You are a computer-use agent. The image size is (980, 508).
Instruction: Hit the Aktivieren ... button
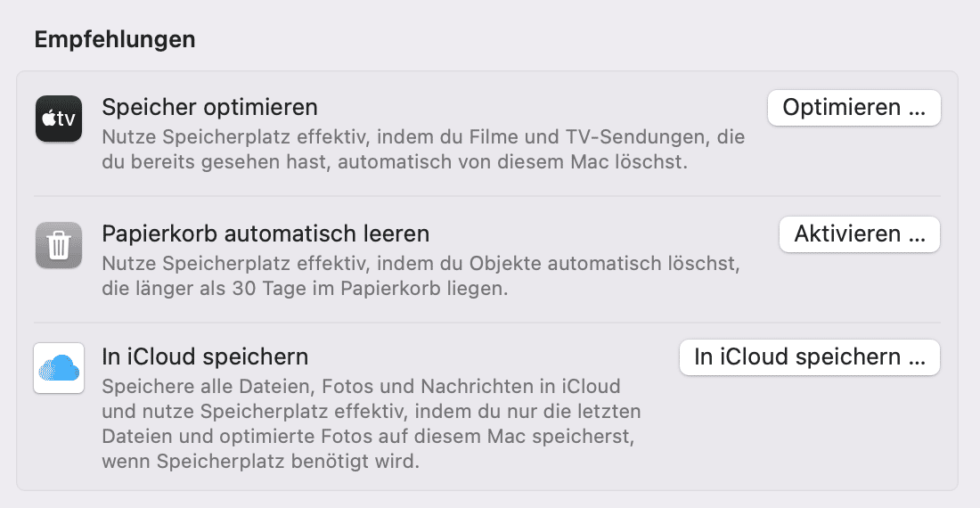click(x=860, y=234)
